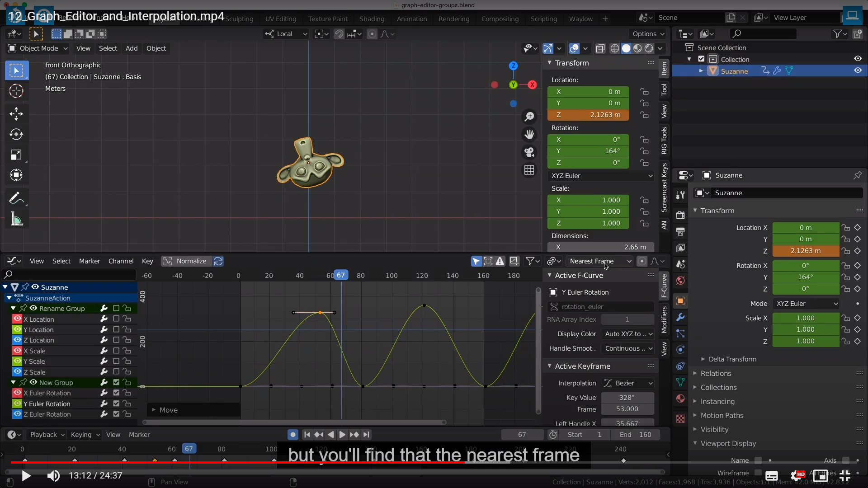This screenshot has width=868, height=488.
Task: Activate the Annotate pencil tool
Action: [16, 198]
